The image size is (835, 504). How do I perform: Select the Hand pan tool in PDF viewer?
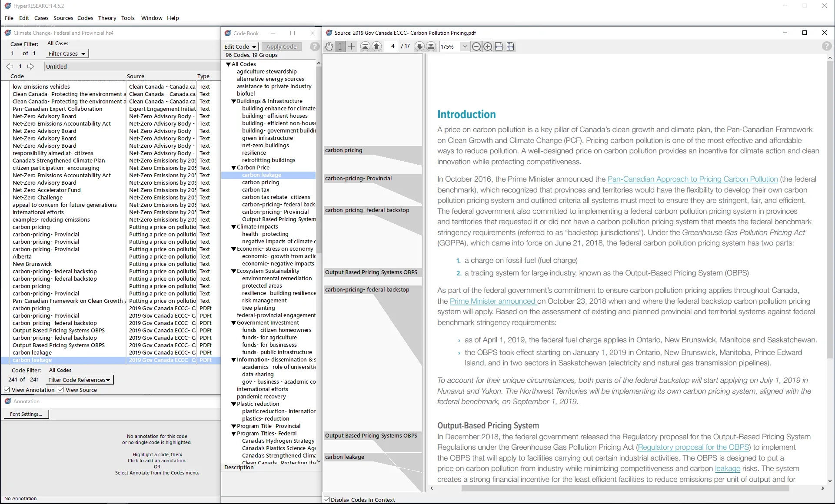(329, 46)
